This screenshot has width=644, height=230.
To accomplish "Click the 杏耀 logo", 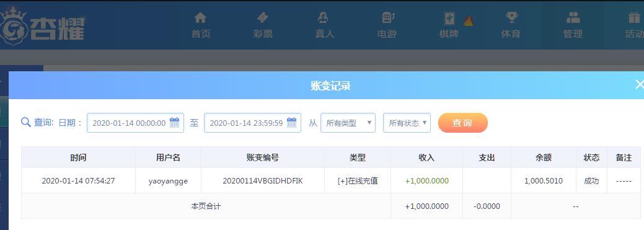I will 42,26.
